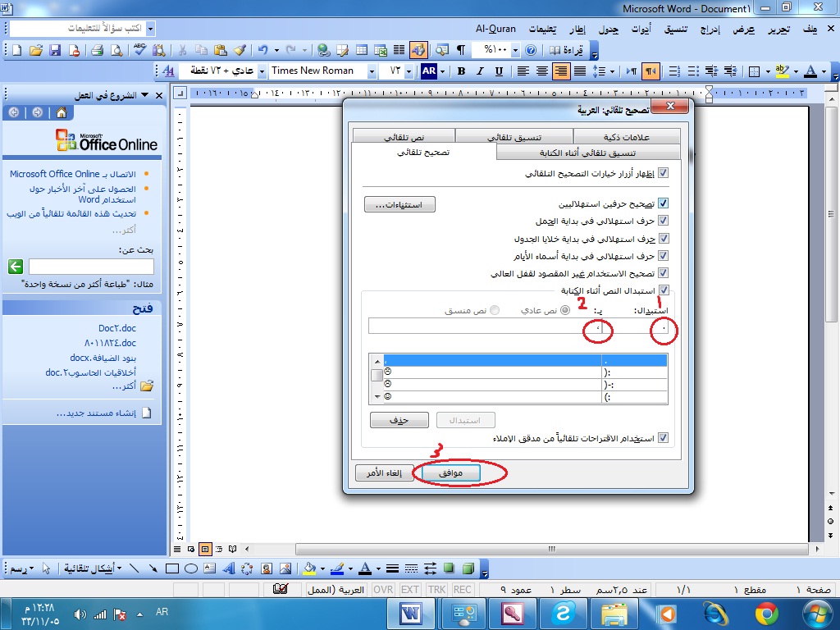Switch to the 'علامات ذكية' tab
This screenshot has height=630, width=840.
click(627, 137)
